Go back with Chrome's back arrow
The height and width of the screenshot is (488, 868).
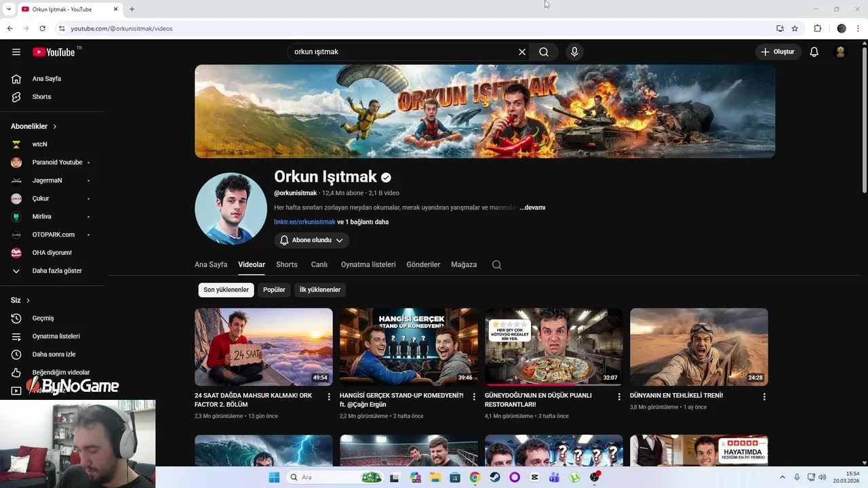click(9, 28)
